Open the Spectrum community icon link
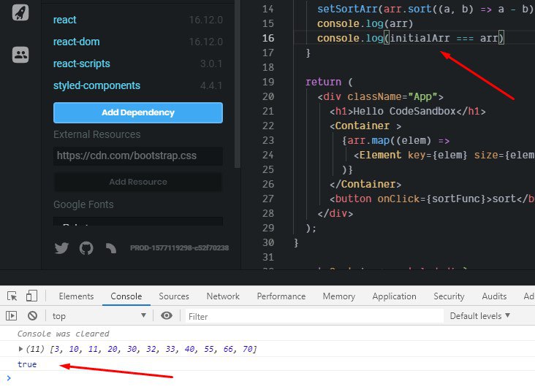 coord(111,248)
